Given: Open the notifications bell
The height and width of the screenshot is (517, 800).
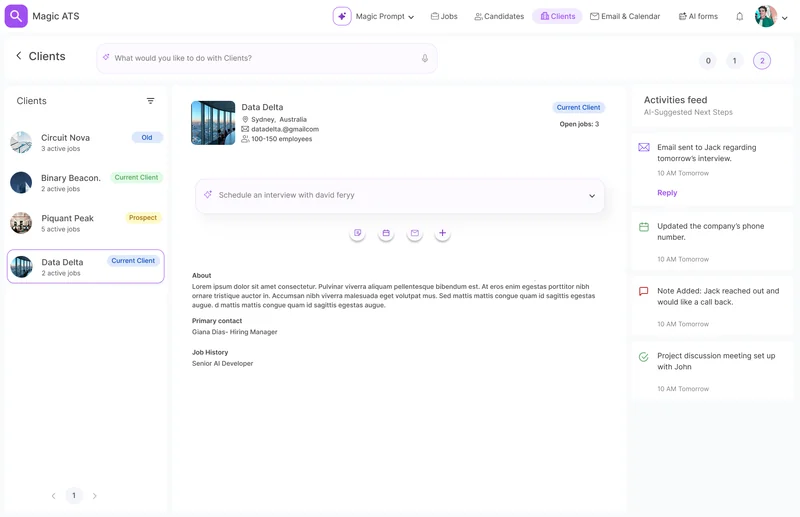Looking at the screenshot, I should (x=740, y=17).
